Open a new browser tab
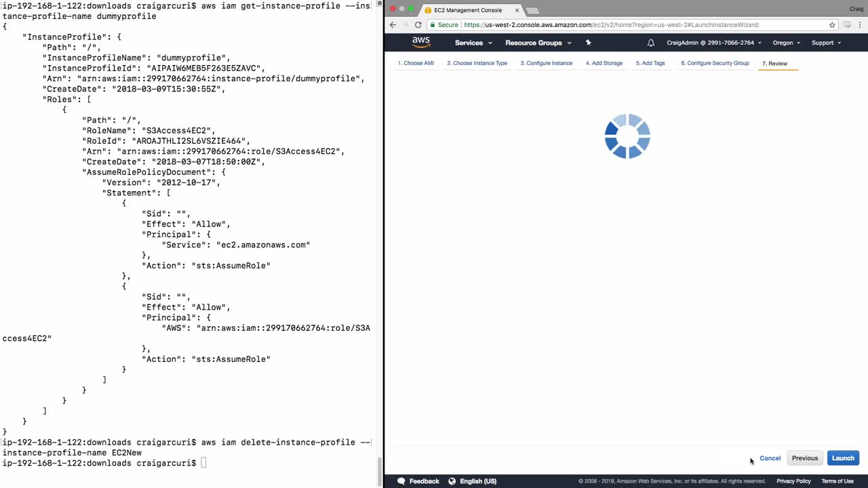 [x=532, y=10]
